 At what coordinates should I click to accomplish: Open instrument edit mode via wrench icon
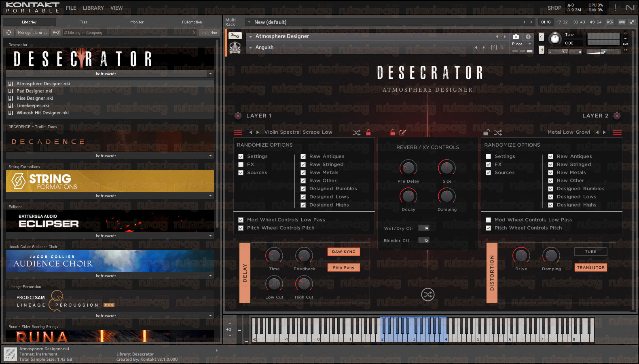[235, 36]
